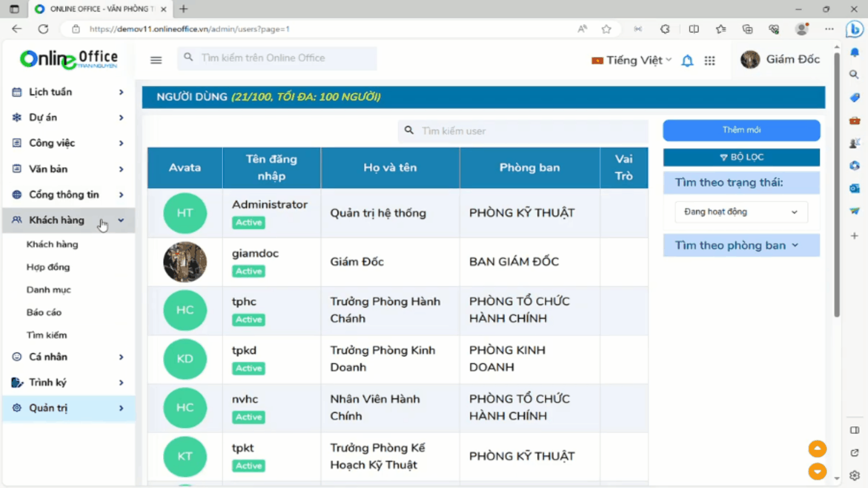Click the browser refresh icon
The image size is (868, 488).
[43, 29]
